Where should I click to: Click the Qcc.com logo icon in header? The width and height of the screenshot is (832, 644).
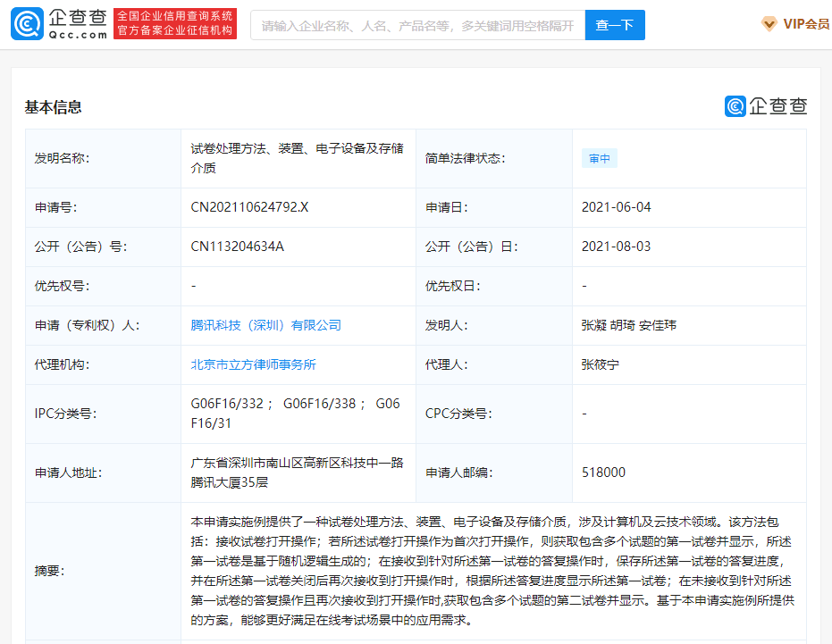[27, 24]
